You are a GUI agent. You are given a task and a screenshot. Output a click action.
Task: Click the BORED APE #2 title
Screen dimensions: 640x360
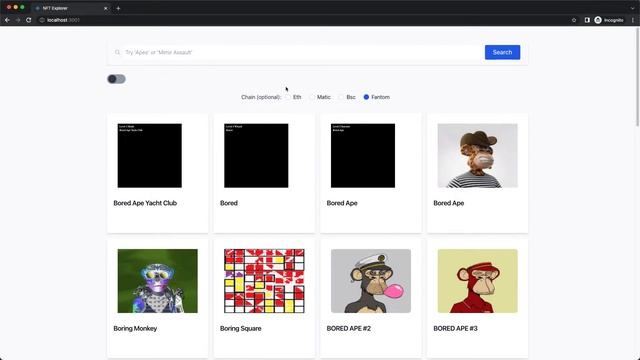(349, 328)
